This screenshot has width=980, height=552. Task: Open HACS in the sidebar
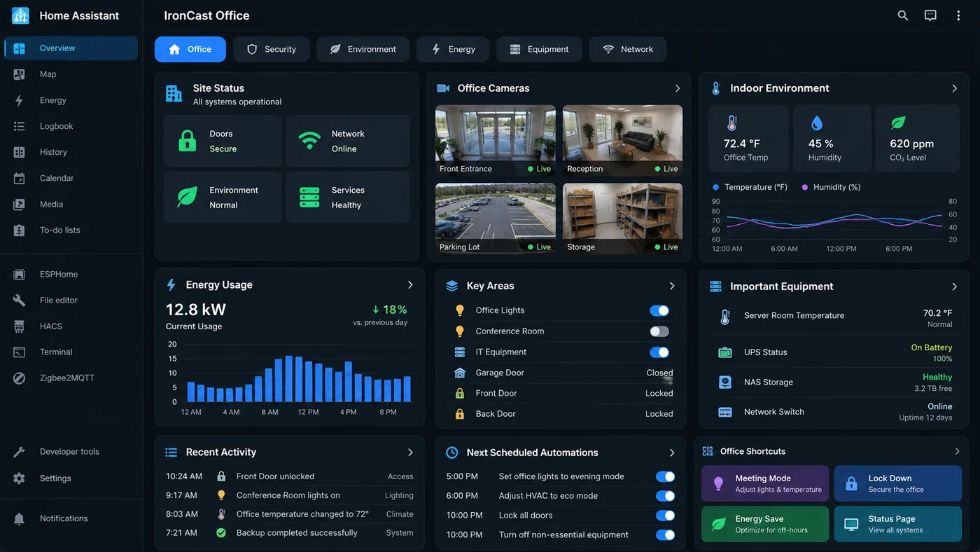[71, 326]
